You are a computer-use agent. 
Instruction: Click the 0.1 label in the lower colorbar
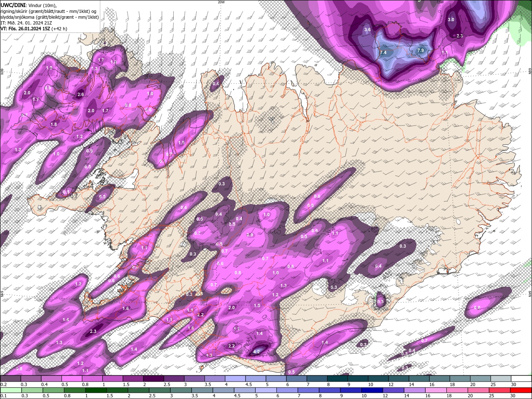pyautogui.click(x=3, y=396)
